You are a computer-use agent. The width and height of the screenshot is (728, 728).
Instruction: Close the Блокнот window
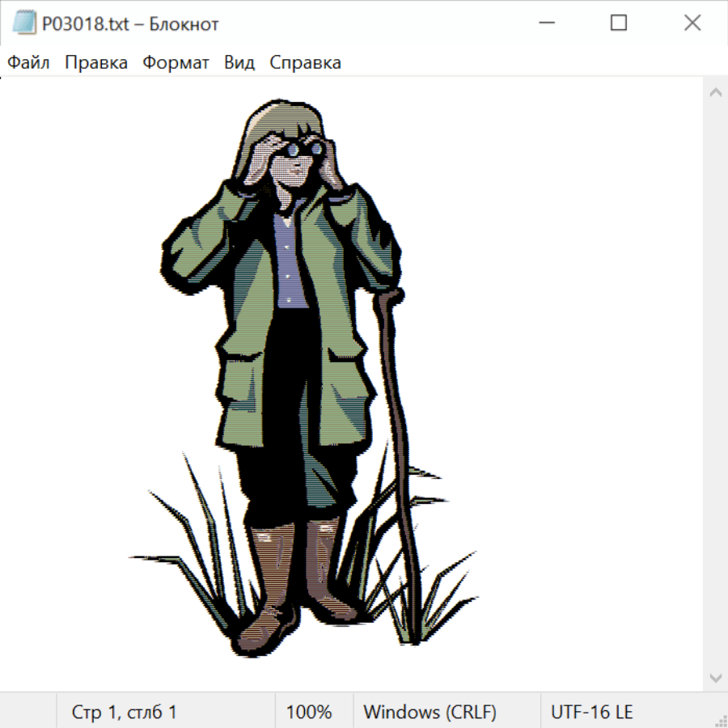point(692,23)
